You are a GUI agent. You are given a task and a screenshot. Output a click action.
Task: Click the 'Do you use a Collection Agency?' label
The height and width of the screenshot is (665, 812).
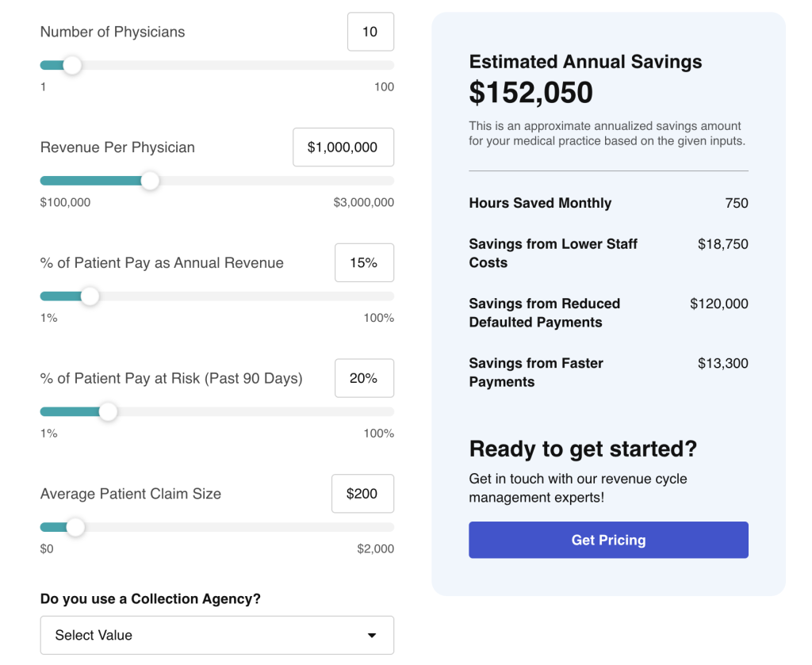click(x=151, y=598)
